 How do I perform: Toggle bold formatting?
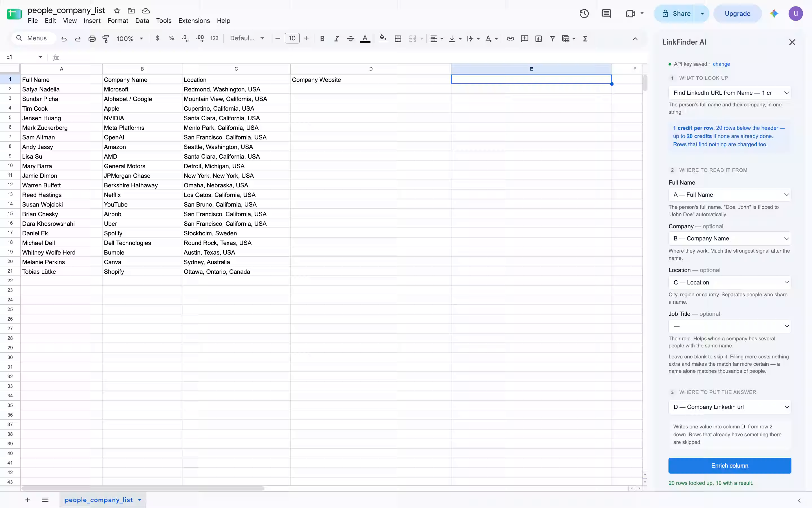click(322, 39)
